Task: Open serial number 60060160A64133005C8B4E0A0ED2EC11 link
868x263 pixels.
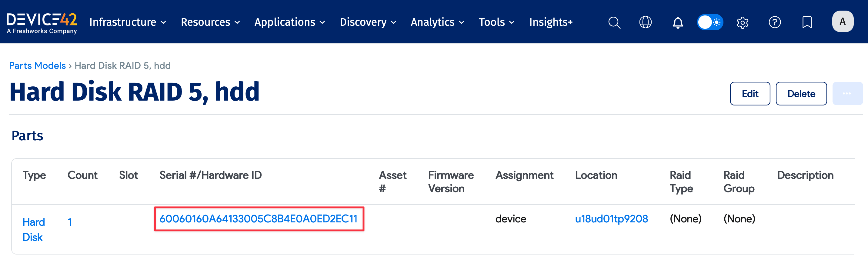Action: [x=258, y=219]
